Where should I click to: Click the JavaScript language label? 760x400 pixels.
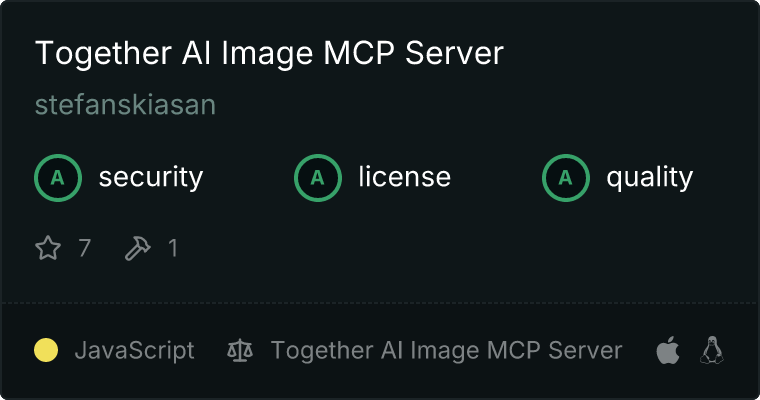tap(134, 351)
